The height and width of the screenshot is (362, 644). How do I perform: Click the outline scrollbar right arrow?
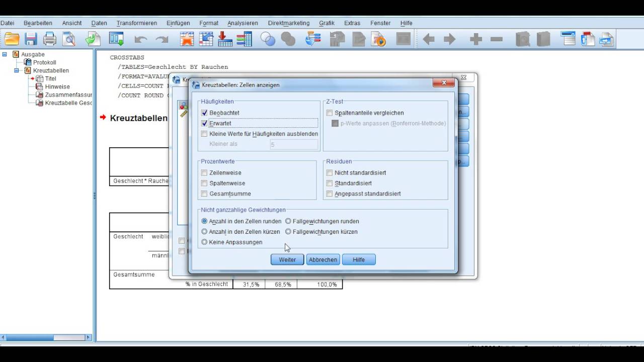click(89, 338)
